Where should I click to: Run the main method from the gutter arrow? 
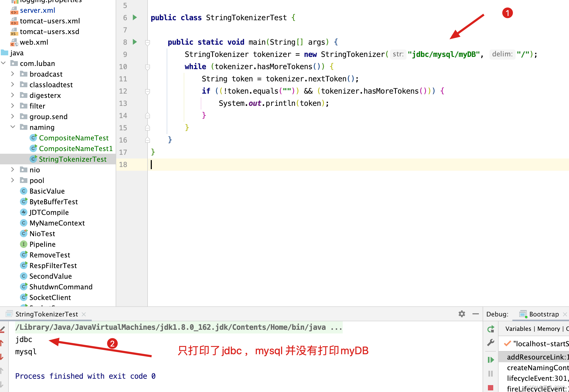point(135,42)
